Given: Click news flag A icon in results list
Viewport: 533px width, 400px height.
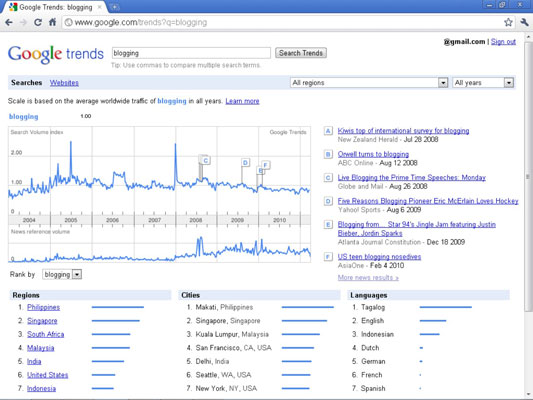Looking at the screenshot, I should click(328, 131).
